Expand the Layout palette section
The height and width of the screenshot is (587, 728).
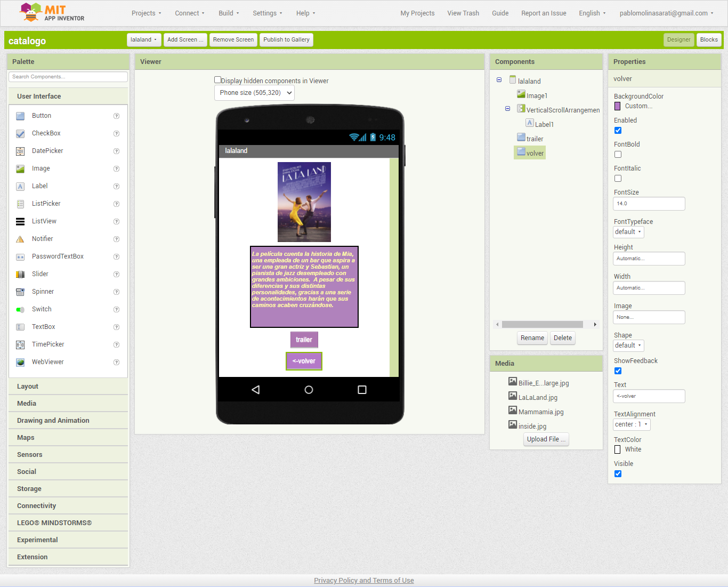(68, 387)
